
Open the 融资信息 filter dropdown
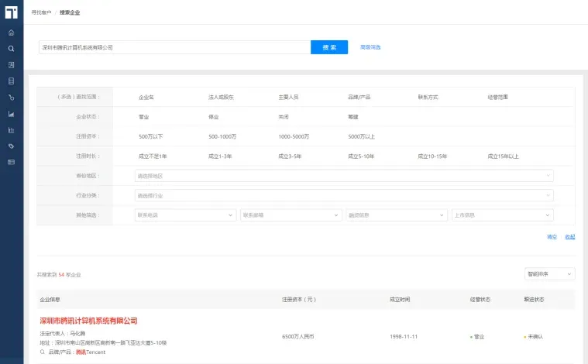[x=397, y=215]
